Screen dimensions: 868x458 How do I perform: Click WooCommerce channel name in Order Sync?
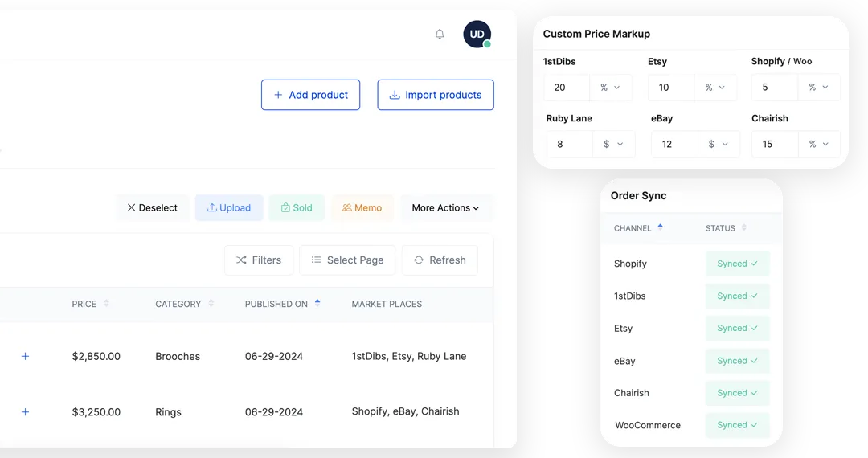[648, 425]
